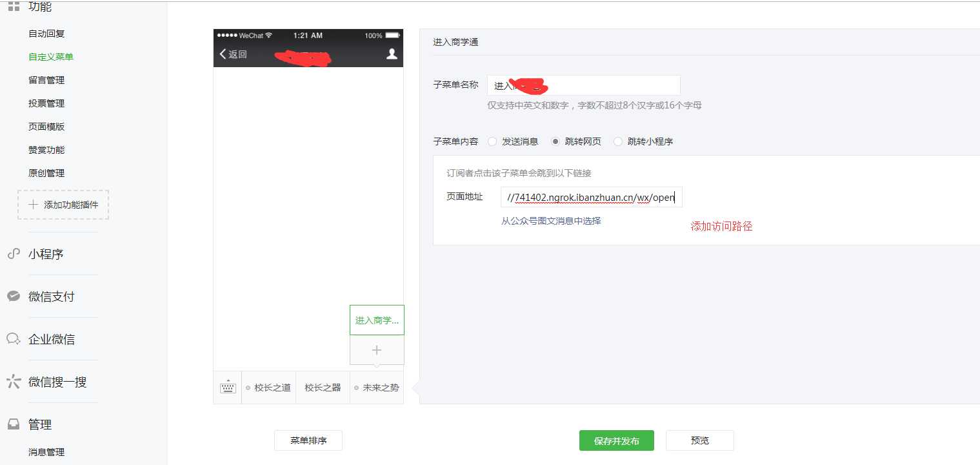This screenshot has width=980, height=465.
Task: Open the 管理 section label
Action: [40, 424]
